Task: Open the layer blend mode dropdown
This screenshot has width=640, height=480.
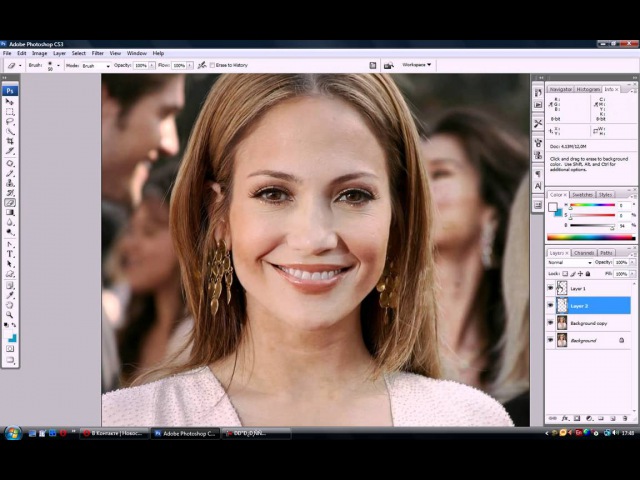Action: click(x=570, y=262)
